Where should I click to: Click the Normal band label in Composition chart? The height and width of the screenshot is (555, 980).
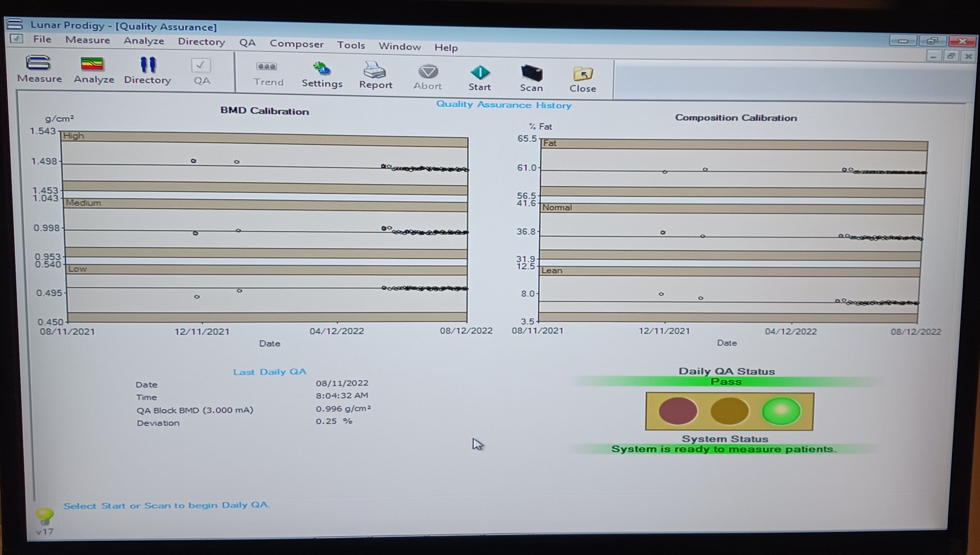pos(557,207)
